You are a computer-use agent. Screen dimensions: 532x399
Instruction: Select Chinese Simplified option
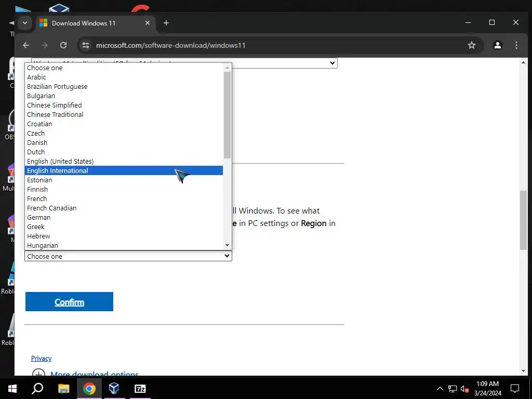[124, 105]
